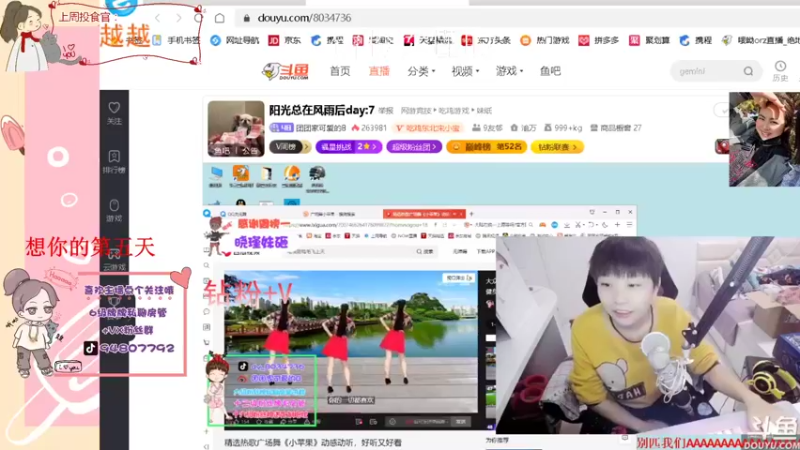
Task: Click the inner browser hamburger menu icon
Action: tap(630, 224)
